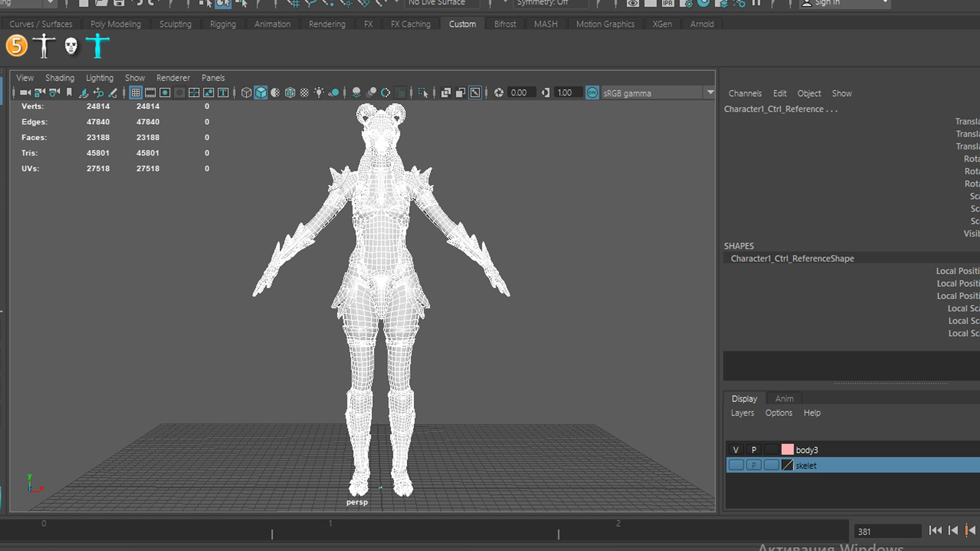Viewport: 980px width, 551px height.
Task: Click the smooth shade all cube icon
Action: pos(261,92)
